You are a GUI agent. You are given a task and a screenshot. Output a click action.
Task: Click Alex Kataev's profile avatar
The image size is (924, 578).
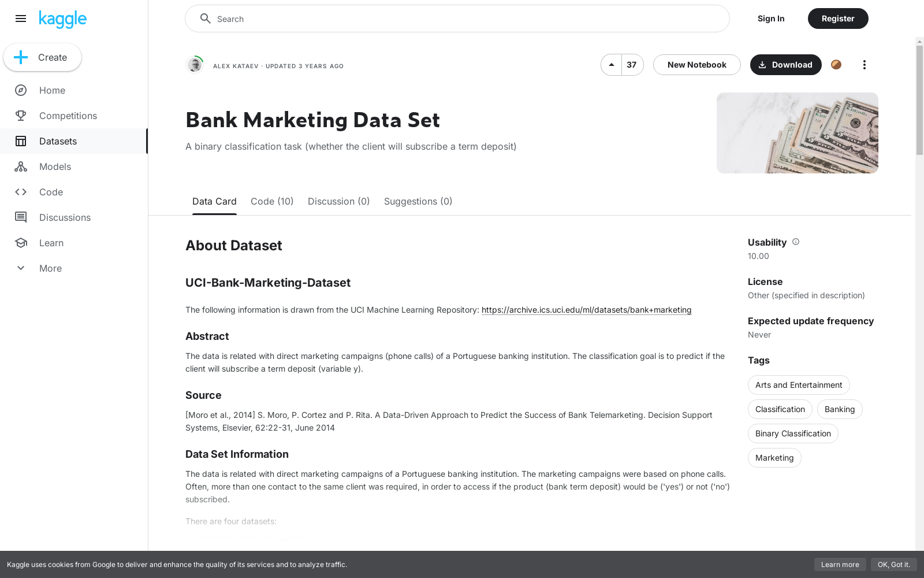[x=195, y=65]
